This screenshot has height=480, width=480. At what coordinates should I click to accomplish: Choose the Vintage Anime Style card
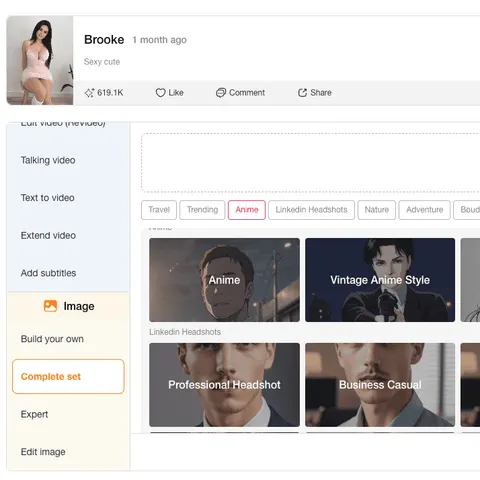380,280
